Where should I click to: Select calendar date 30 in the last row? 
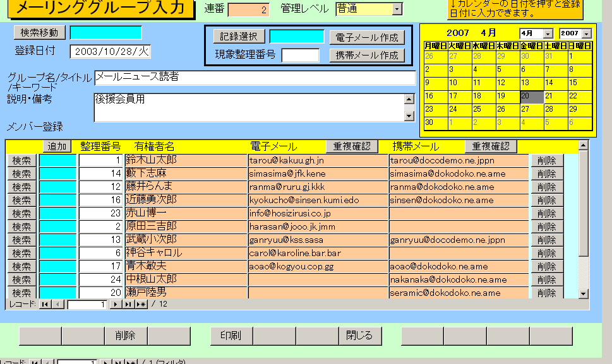(436, 124)
